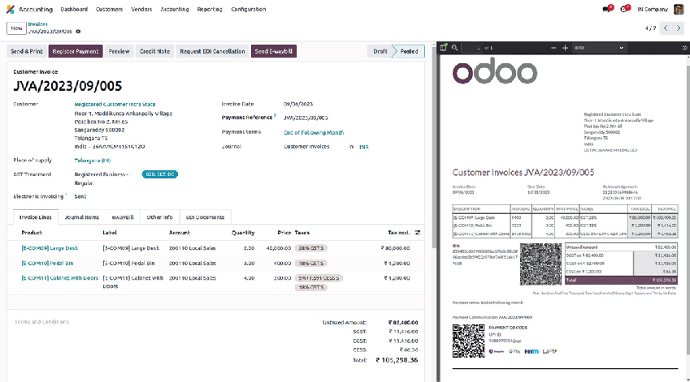Zoom in the PDF preview

tap(565, 48)
